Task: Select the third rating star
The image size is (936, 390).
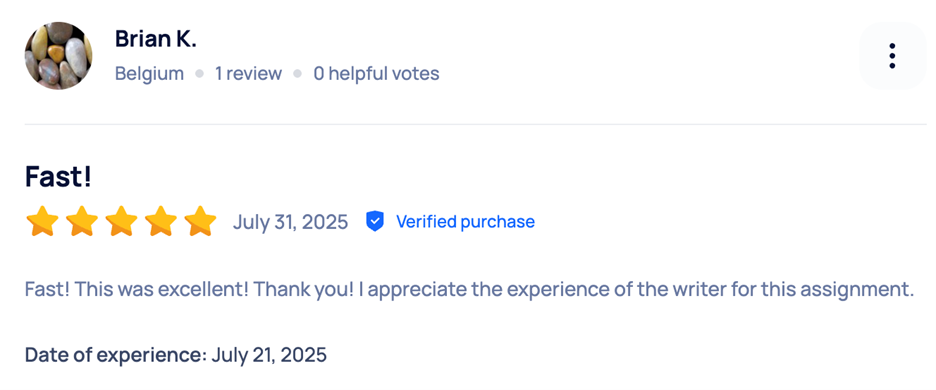Action: coord(121,222)
